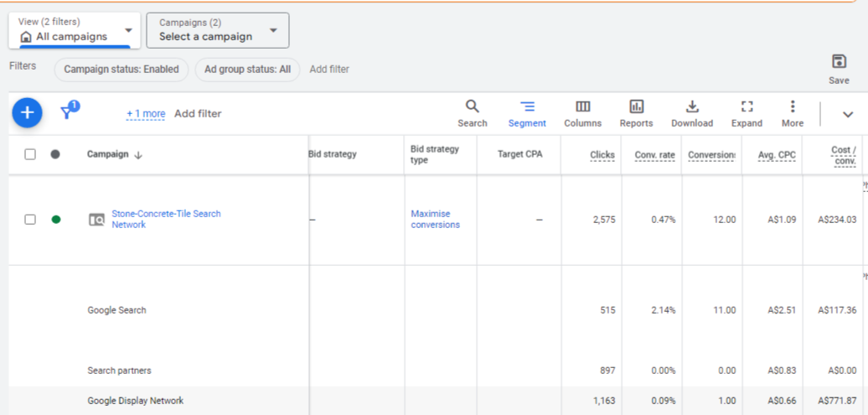Click Campaign status: Enabled filter chip
This screenshot has height=415, width=868.
tap(121, 70)
